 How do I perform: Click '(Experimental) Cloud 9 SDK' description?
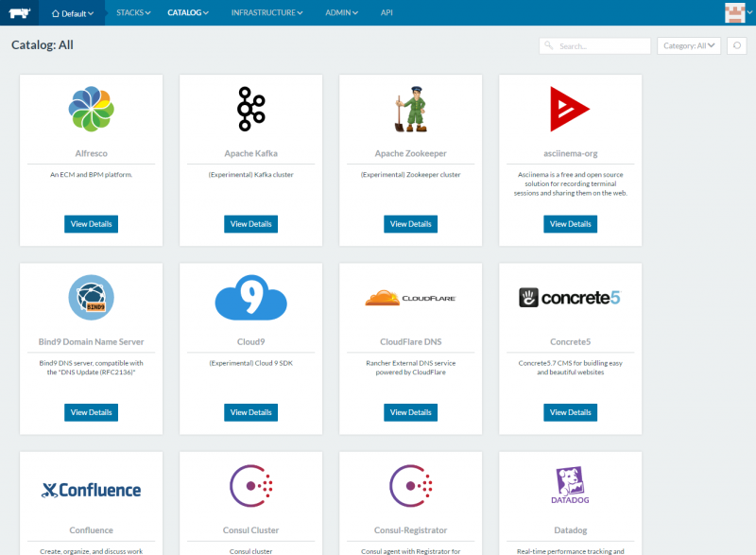pyautogui.click(x=250, y=363)
